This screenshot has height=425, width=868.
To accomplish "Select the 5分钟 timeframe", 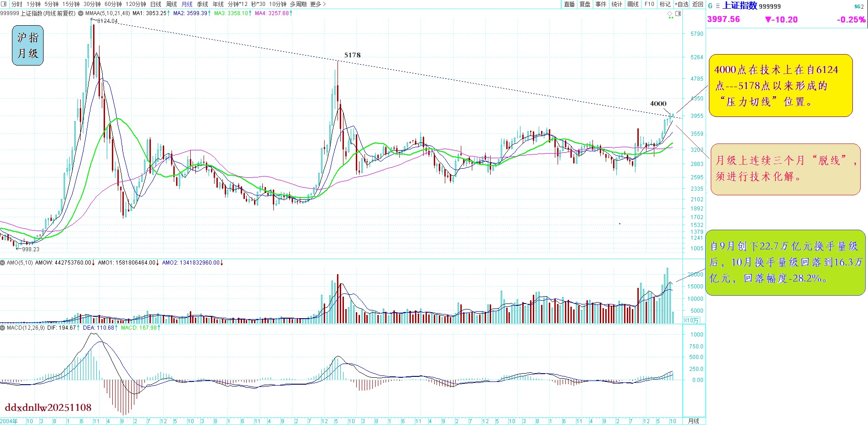I will [x=51, y=4].
